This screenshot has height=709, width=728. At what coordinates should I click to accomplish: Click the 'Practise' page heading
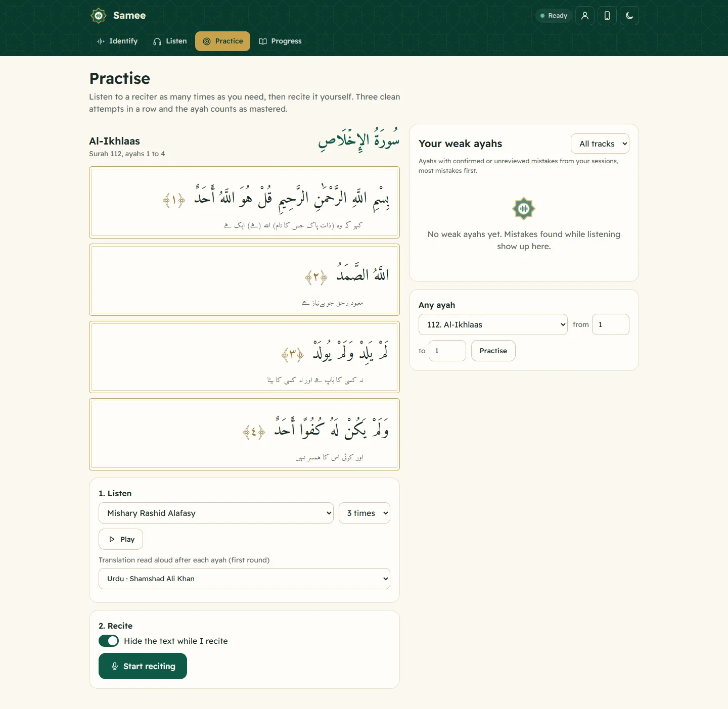pos(120,78)
